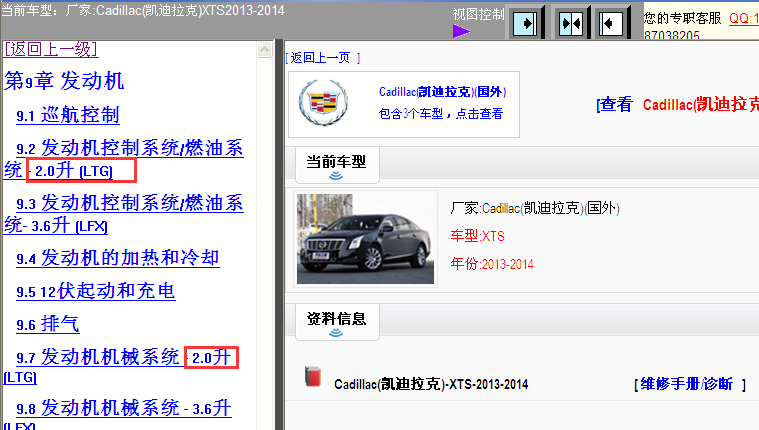The height and width of the screenshot is (430, 759).
Task: Click Cadillac(凯迪拉克)(国外) brand link
Action: 442,92
